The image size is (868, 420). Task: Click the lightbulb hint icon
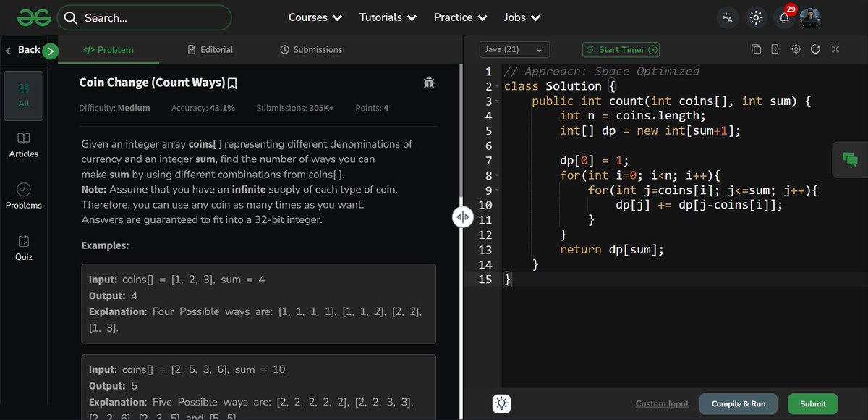pos(501,403)
